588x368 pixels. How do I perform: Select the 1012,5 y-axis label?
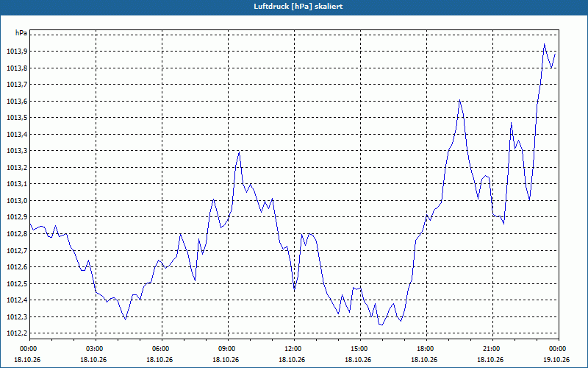(17, 283)
